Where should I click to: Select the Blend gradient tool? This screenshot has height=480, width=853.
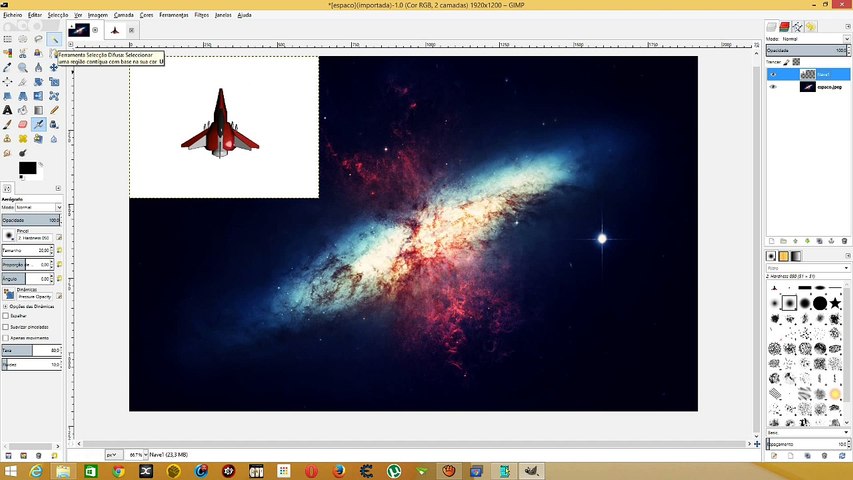click(x=38, y=110)
